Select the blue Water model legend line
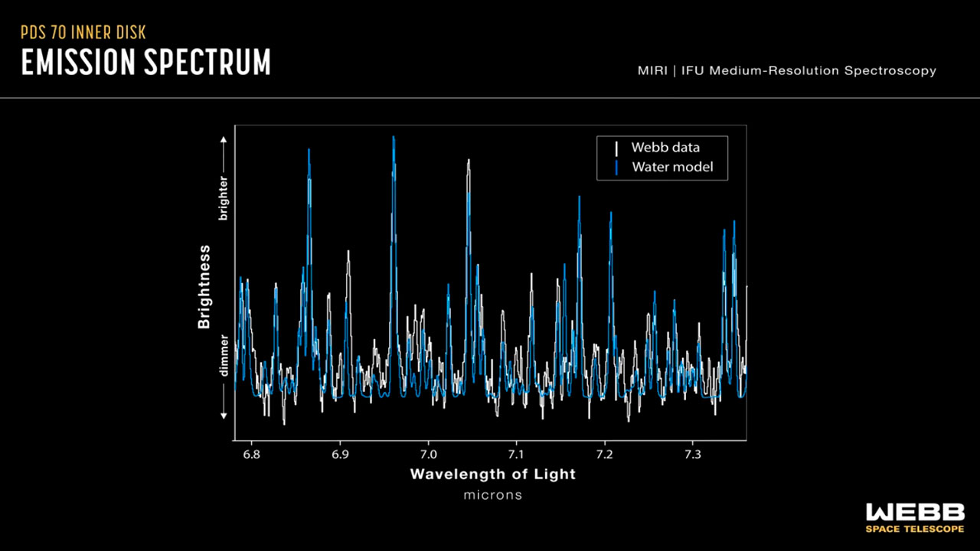 (616, 167)
